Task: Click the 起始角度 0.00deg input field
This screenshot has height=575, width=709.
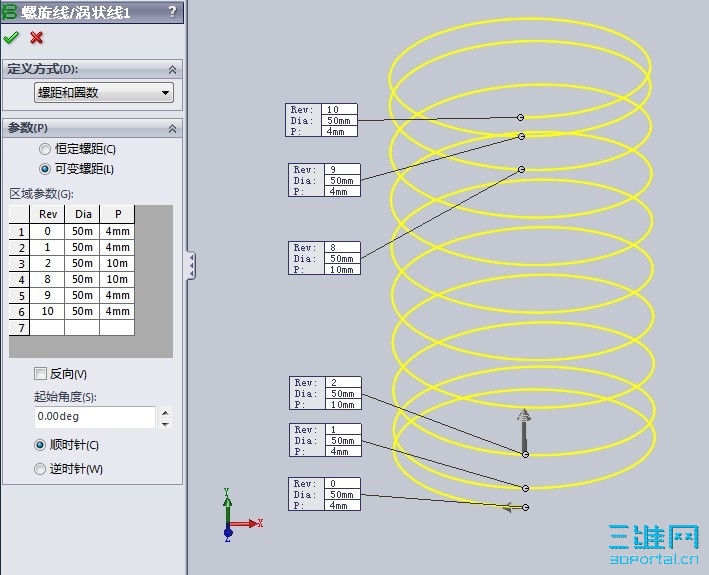Action: point(95,417)
